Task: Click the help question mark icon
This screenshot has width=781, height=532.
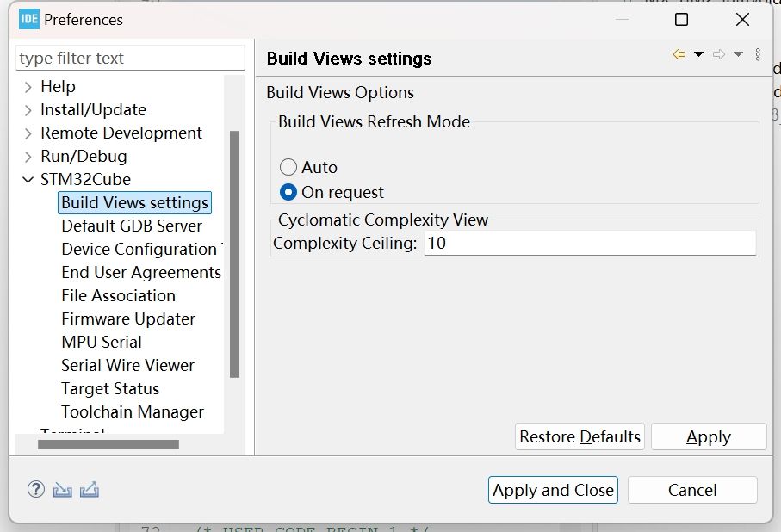Action: 35,490
